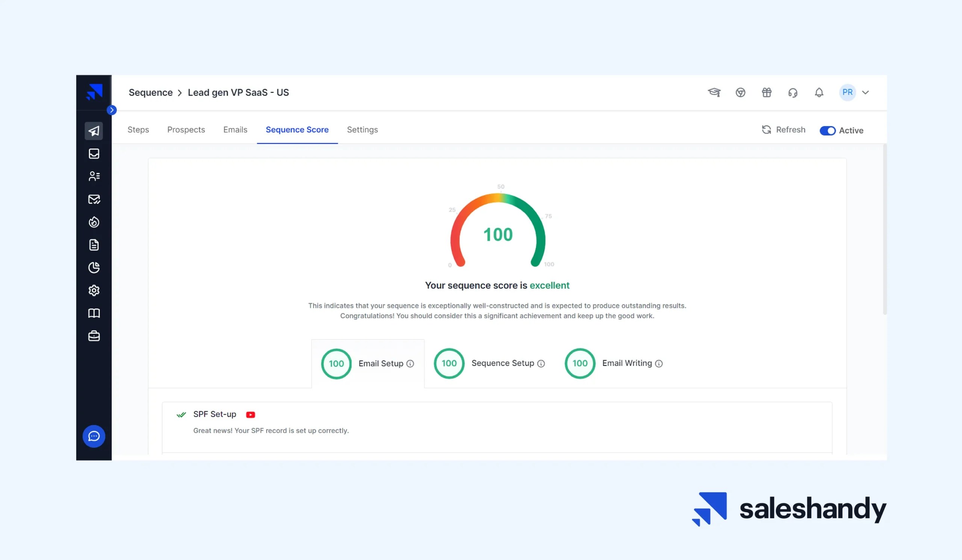Open the Reports pie chart sidebar icon
962x560 pixels.
click(94, 268)
